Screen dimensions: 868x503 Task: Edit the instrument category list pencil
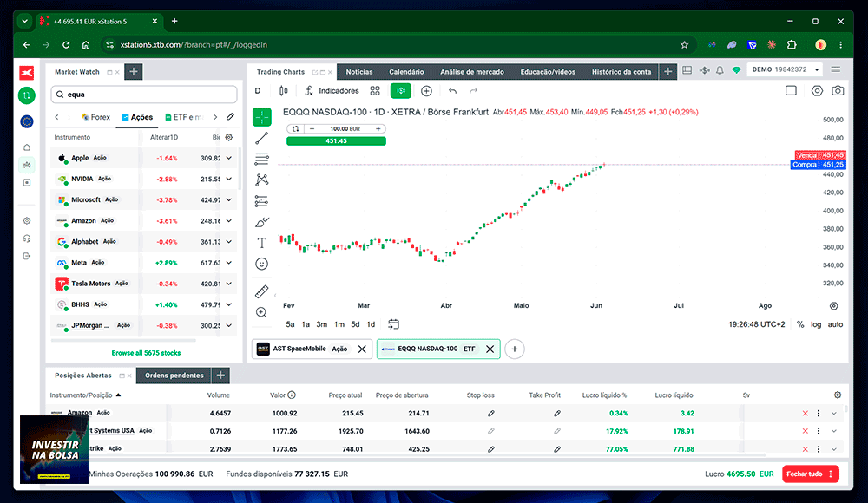point(230,117)
